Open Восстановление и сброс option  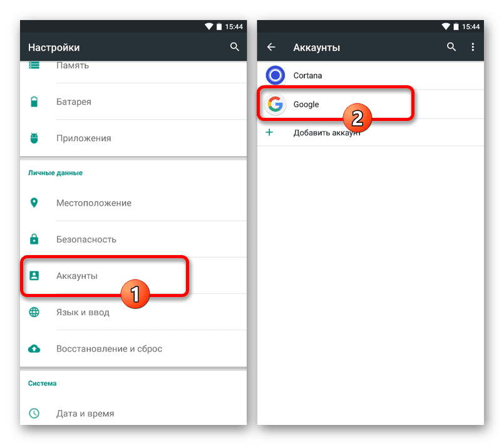pos(133,348)
